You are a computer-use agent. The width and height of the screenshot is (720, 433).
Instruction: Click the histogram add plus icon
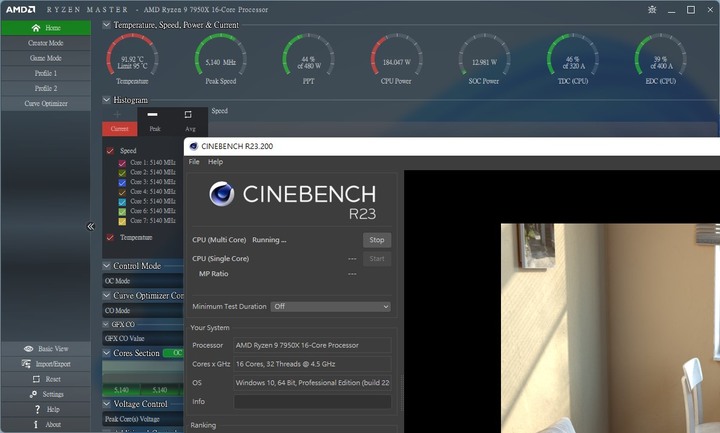click(117, 114)
